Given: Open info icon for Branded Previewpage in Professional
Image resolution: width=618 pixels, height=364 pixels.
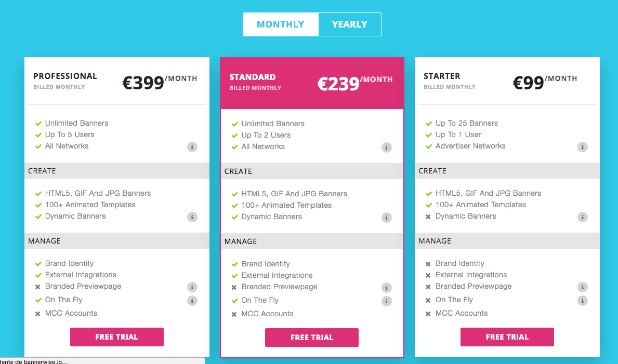Looking at the screenshot, I should (192, 287).
